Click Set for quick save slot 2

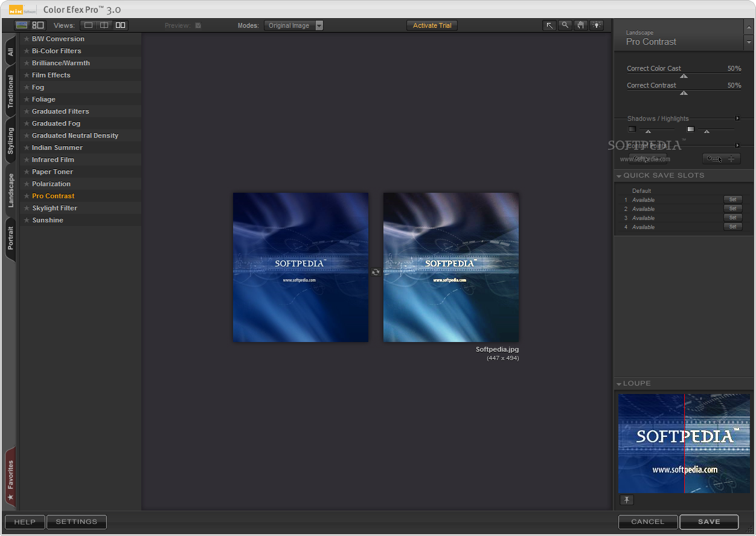point(732,208)
